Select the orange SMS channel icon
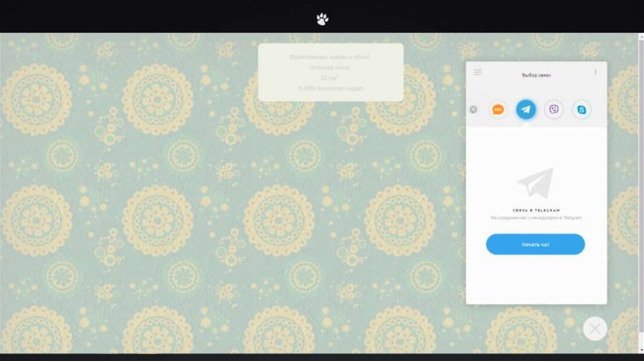Screen dimensions: 644x361 click(498, 109)
